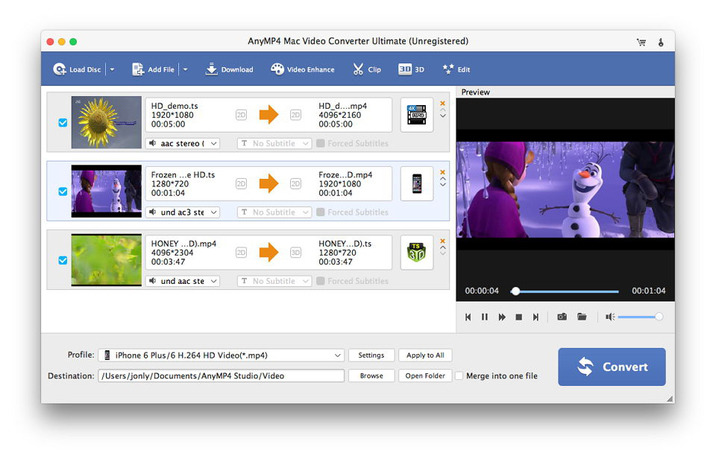Image resolution: width=716 pixels, height=459 pixels.
Task: Open subtitle dropdown for HONEY mp4
Action: 274,281
